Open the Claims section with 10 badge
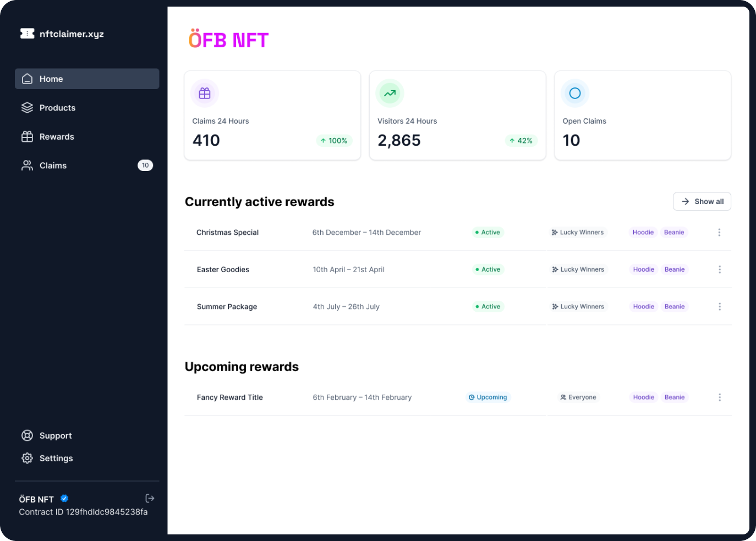756x541 pixels. pos(53,165)
